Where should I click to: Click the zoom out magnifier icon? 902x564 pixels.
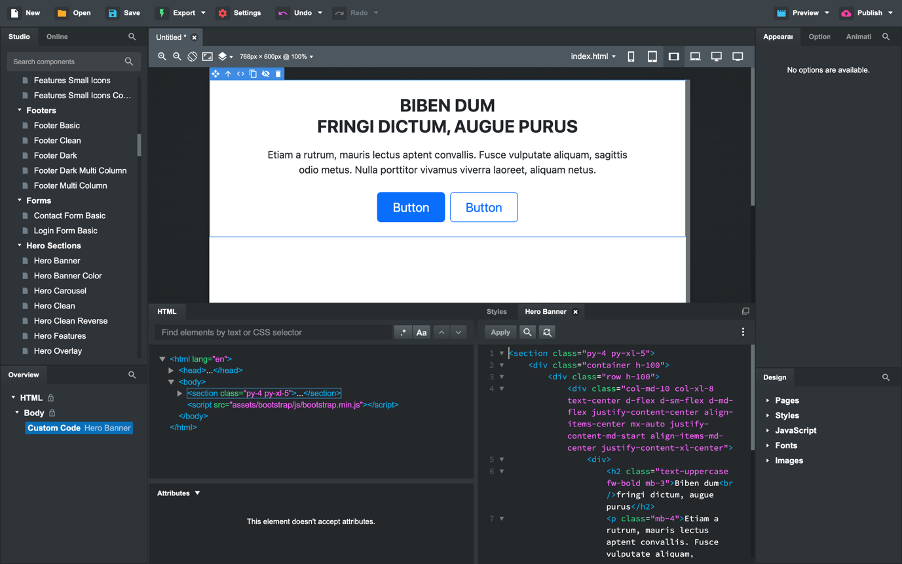pos(177,57)
